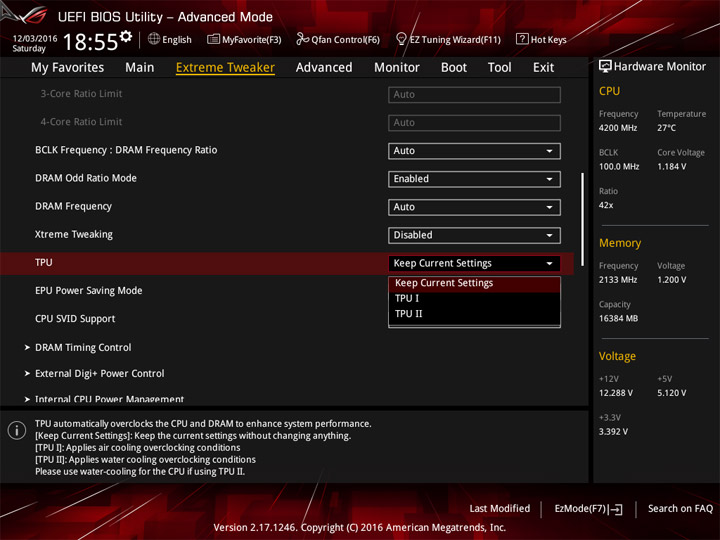Open BCLK Frequency : DRAM Frequency Ratio dropdown
Viewport: 720px width, 540px height.
coord(474,151)
